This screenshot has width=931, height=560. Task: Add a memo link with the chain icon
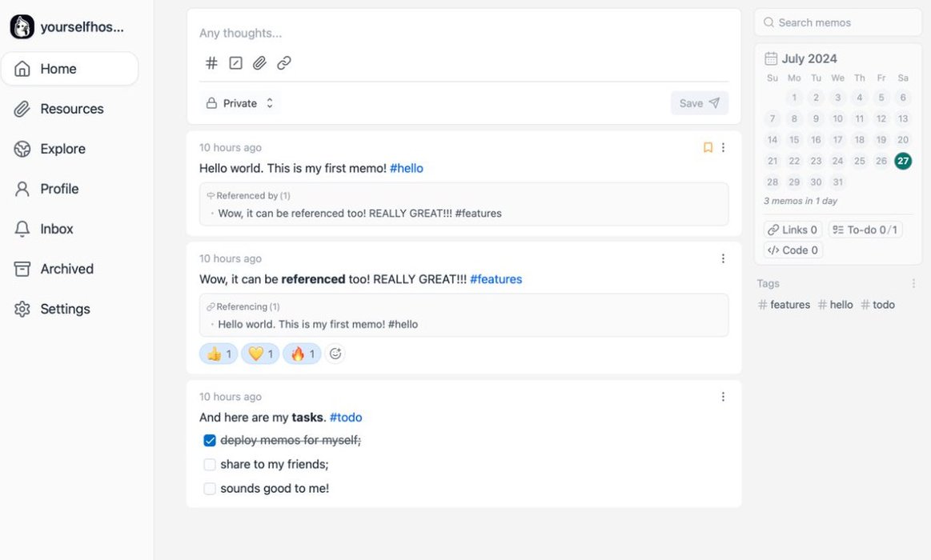pyautogui.click(x=283, y=63)
